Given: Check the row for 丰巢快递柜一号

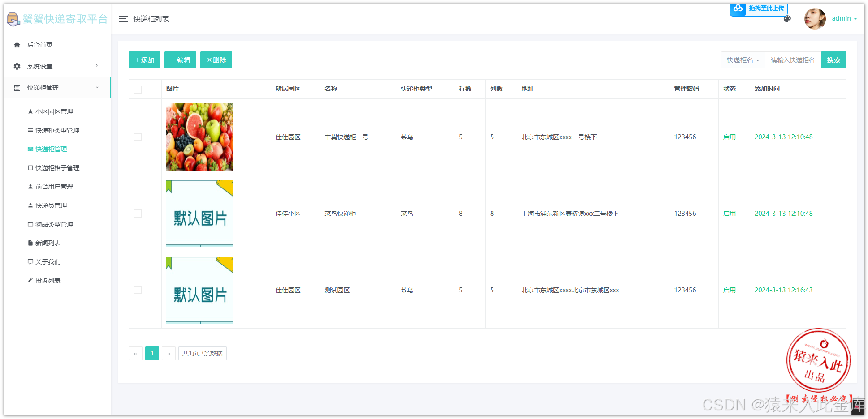Looking at the screenshot, I should coord(138,137).
